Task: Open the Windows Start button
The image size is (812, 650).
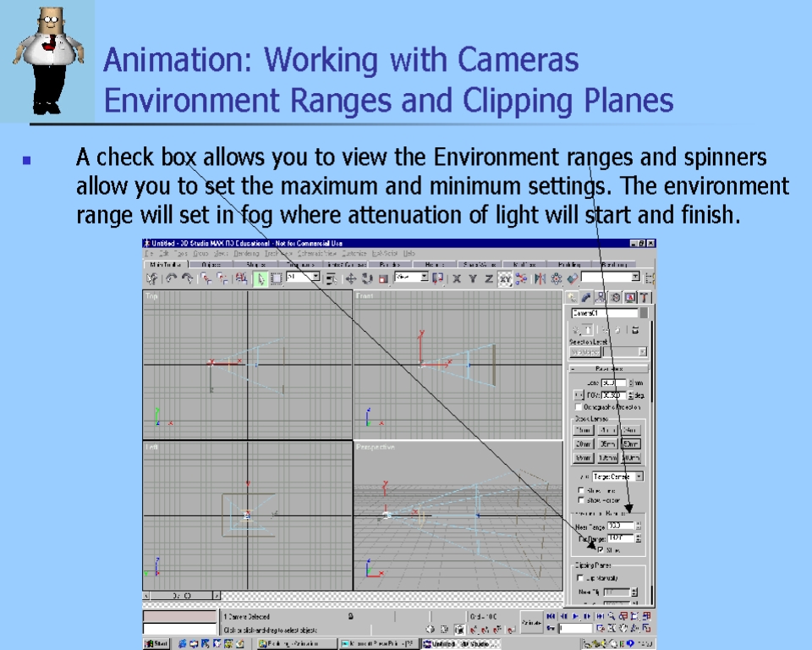Action: point(156,644)
